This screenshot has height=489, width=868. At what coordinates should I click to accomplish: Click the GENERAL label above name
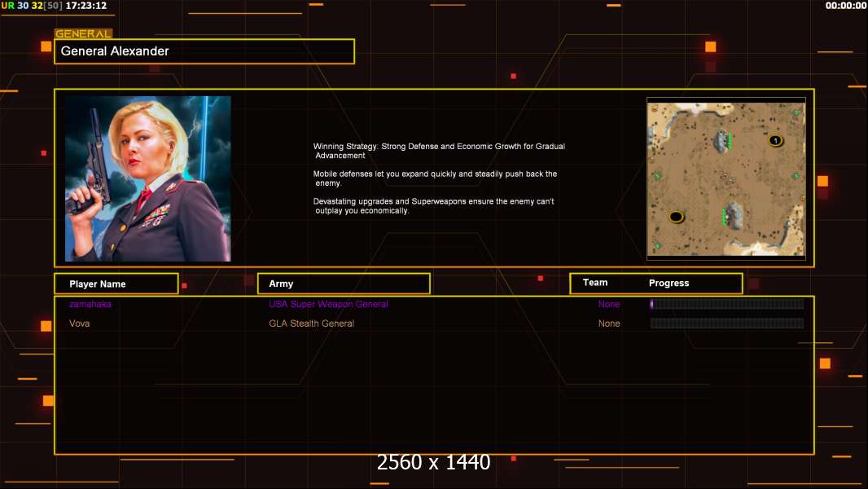(x=83, y=33)
